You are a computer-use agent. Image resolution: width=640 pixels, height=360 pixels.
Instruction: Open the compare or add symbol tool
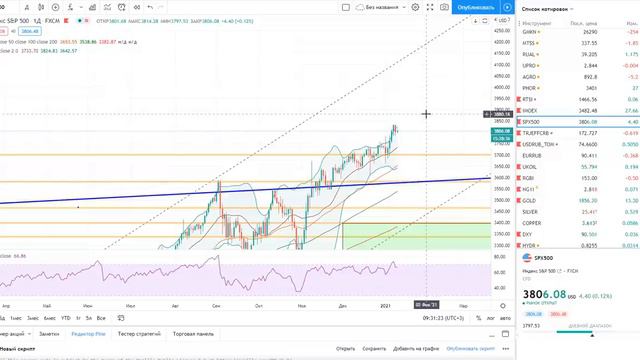click(x=56, y=7)
